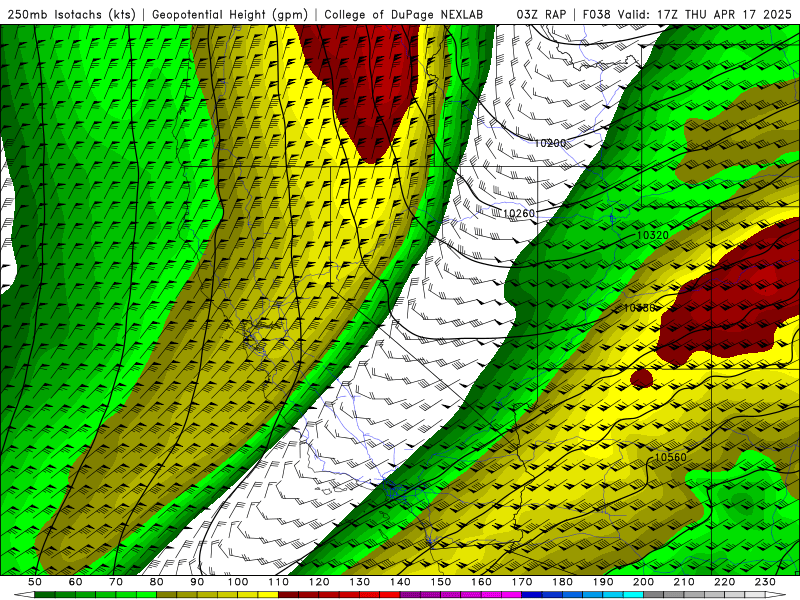Viewport: 800px width, 600px height.
Task: Click the 'College of DuPage NEXLAB' header text
Action: coord(404,14)
